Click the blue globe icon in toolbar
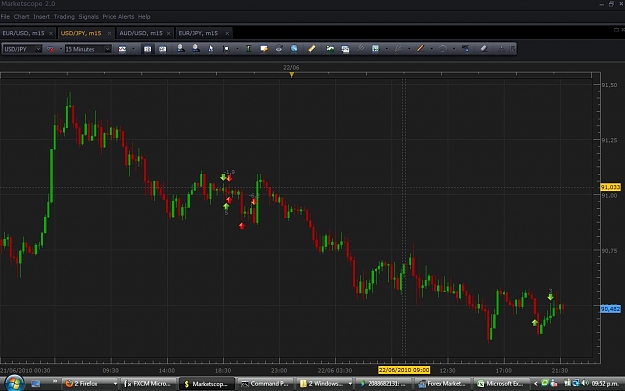 294,49
